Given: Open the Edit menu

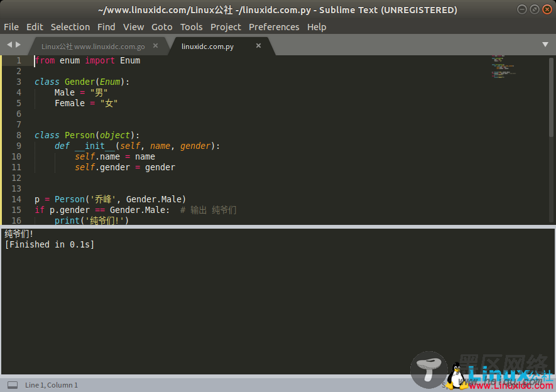Looking at the screenshot, I should click(35, 27).
